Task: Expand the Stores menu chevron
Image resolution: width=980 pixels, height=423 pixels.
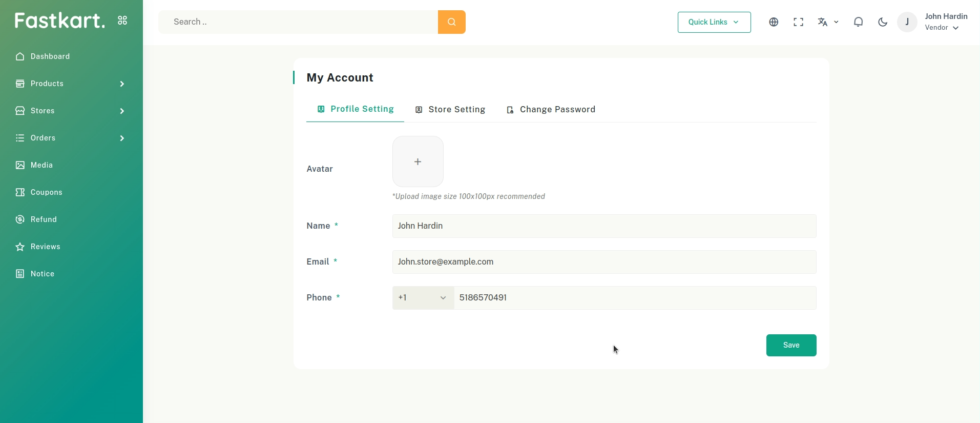Action: 122,111
